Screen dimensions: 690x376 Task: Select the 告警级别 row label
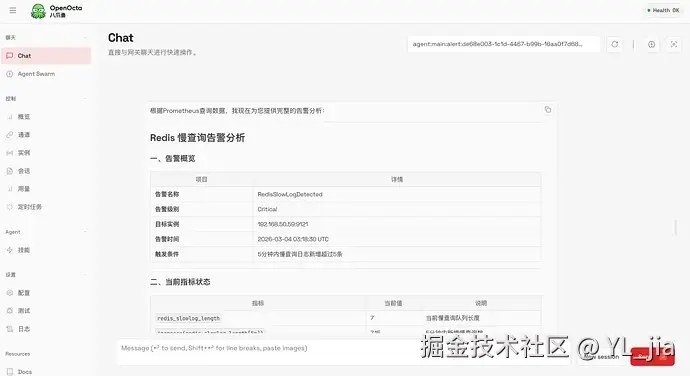point(167,209)
